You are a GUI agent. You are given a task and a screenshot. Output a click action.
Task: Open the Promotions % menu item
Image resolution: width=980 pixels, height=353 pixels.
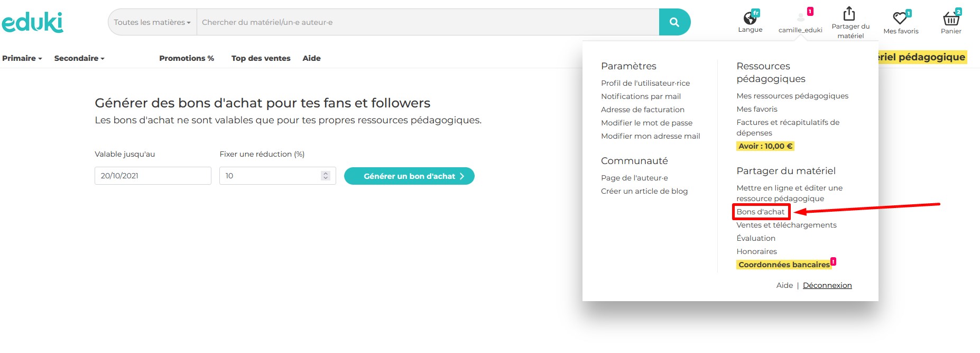pos(187,58)
